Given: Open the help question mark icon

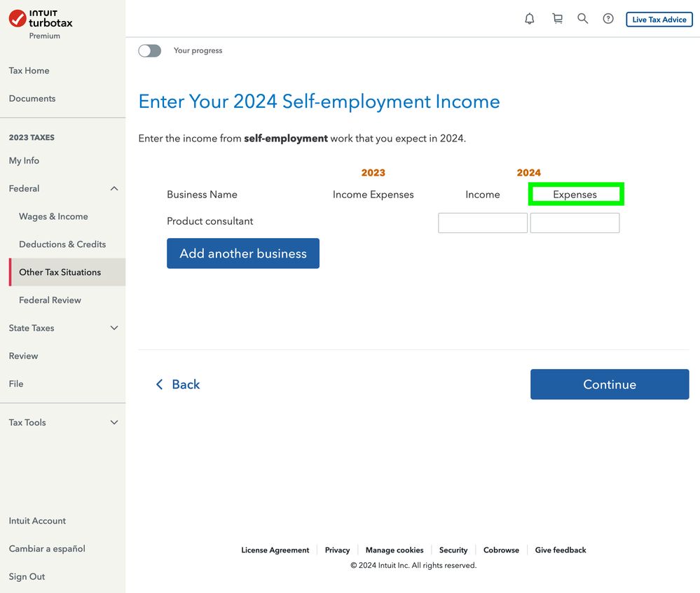Looking at the screenshot, I should [x=608, y=19].
